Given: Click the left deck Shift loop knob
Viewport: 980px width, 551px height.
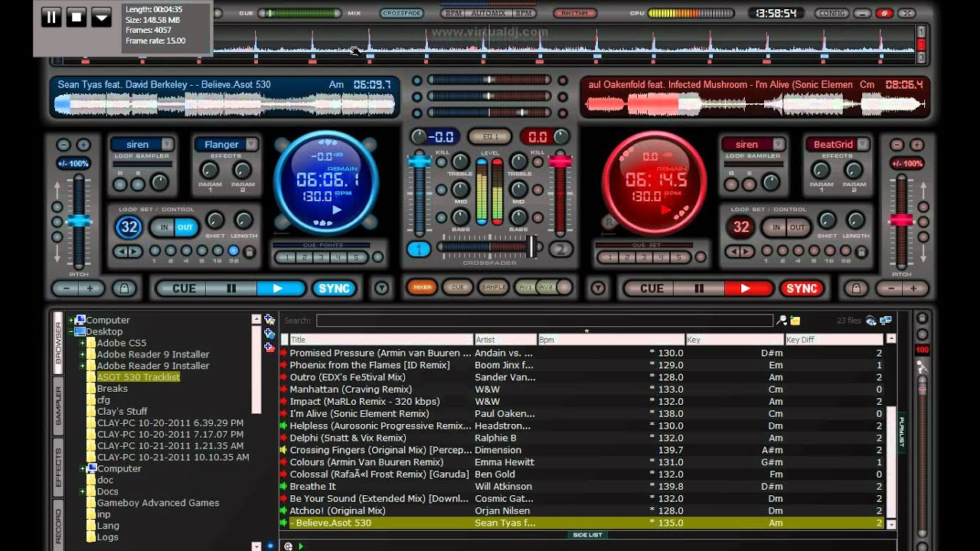Looking at the screenshot, I should [215, 220].
